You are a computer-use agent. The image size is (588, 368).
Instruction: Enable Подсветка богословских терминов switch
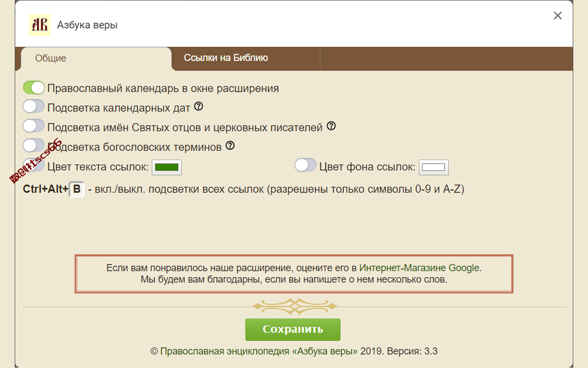(x=34, y=145)
